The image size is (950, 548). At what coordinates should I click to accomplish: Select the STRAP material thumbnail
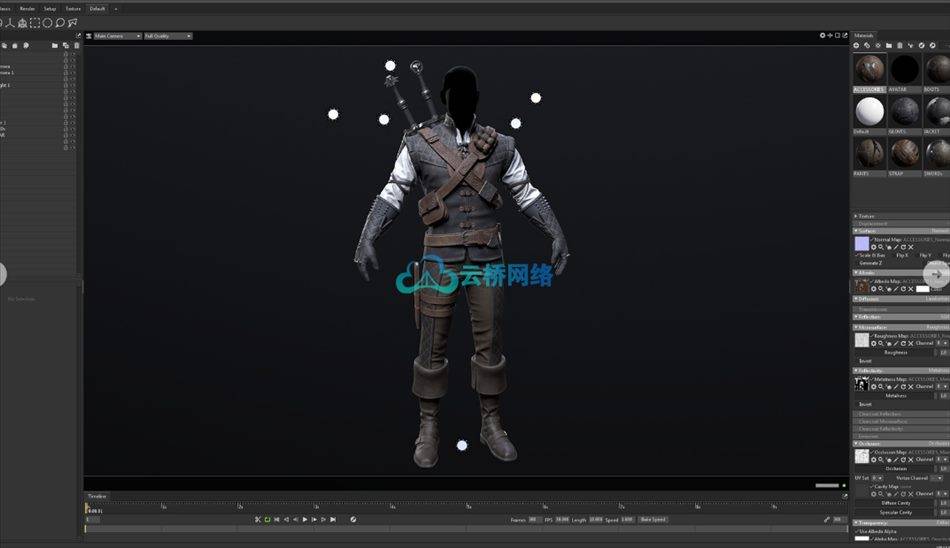pos(905,154)
